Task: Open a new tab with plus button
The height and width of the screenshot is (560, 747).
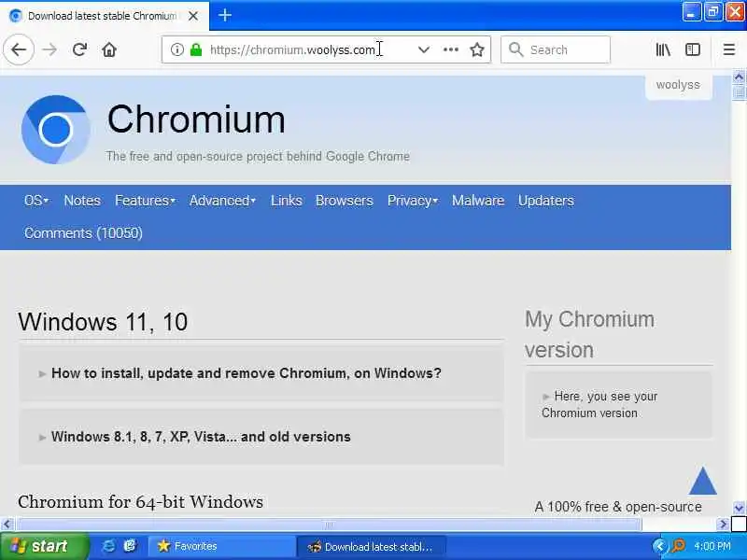Action: [225, 15]
